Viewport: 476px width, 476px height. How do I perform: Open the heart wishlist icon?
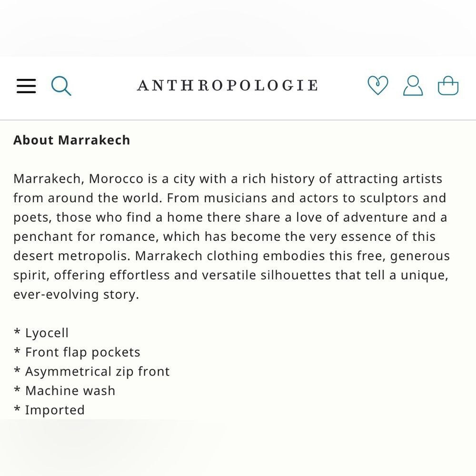point(377,85)
